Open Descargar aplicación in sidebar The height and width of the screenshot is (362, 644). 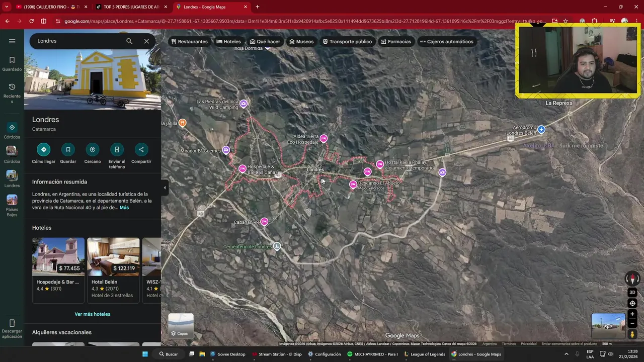[12, 329]
